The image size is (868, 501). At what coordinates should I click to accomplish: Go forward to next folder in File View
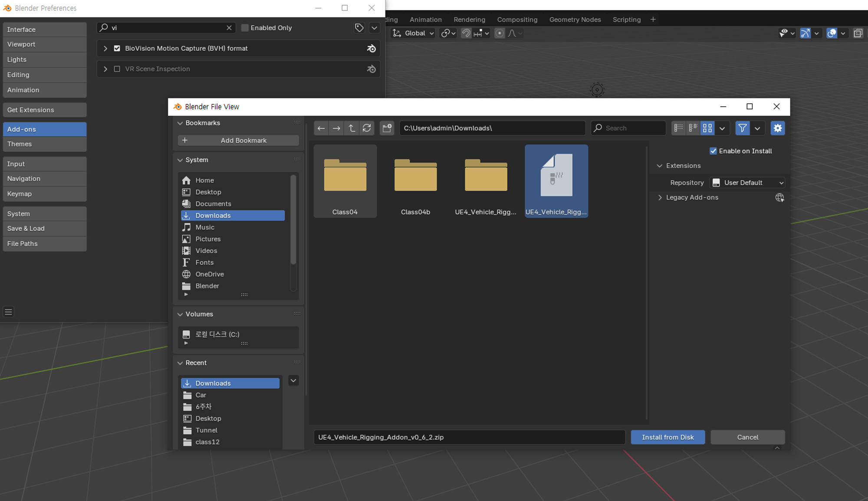336,128
